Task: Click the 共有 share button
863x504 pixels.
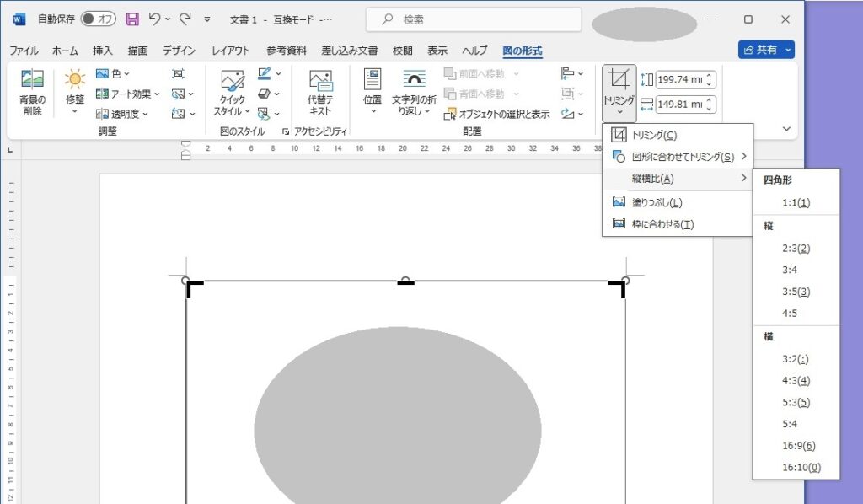Action: point(765,50)
